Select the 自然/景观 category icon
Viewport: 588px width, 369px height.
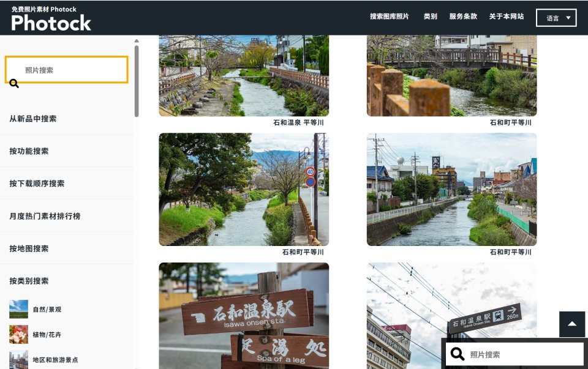tap(18, 309)
